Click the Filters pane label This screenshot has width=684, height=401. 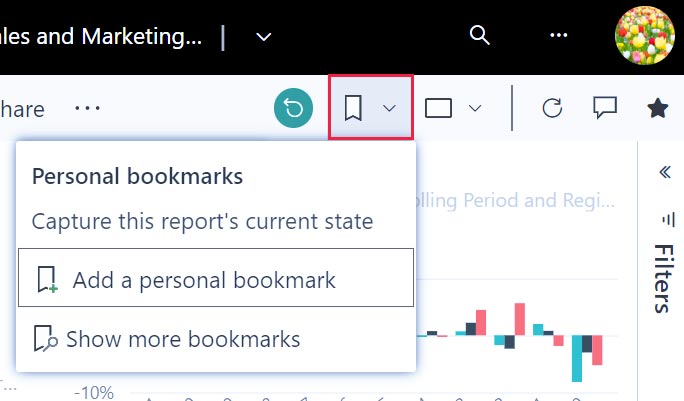tap(662, 279)
